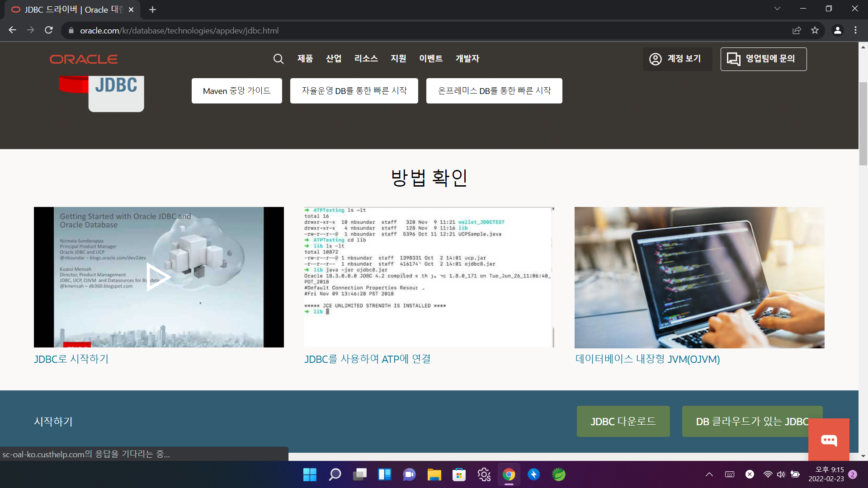Open the 개발자 navigation menu

coord(467,59)
